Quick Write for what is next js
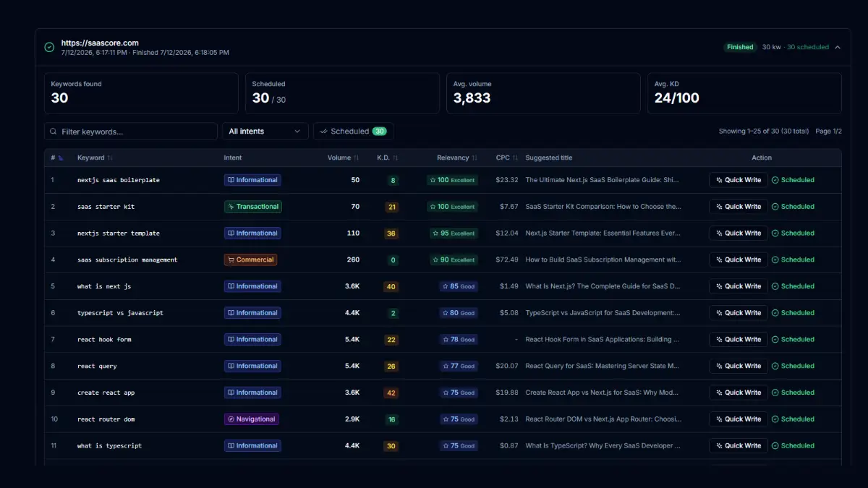 coord(739,286)
